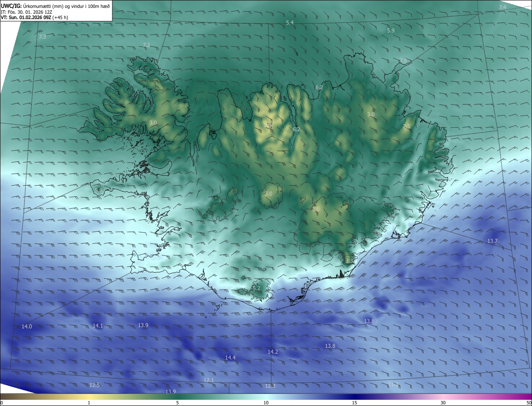Click the 10 tick on the color scale

pos(266,403)
